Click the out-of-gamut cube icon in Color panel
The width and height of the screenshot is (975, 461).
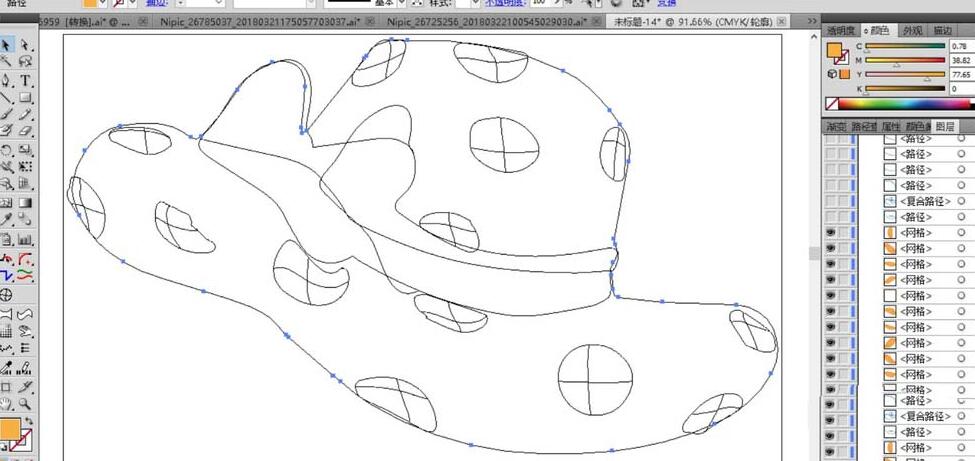[x=831, y=73]
